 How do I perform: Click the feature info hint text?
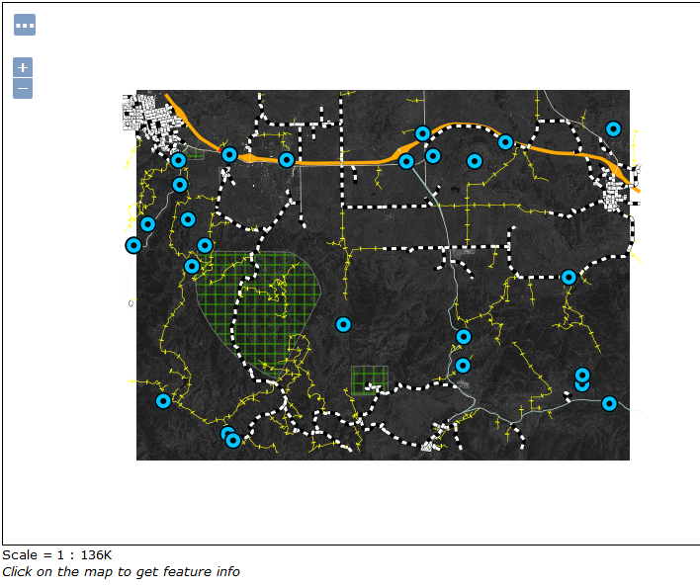point(121,571)
